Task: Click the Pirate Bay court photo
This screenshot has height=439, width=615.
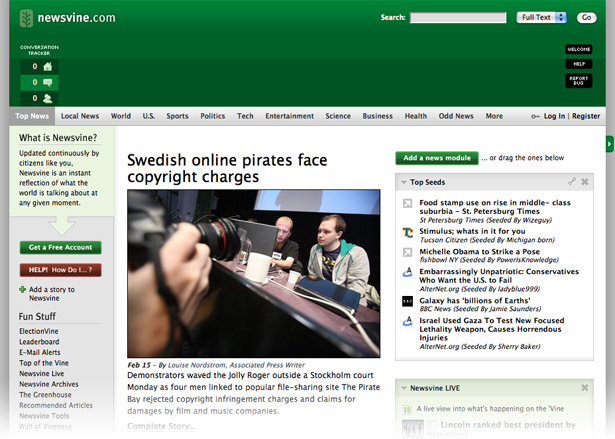Action: pos(254,273)
